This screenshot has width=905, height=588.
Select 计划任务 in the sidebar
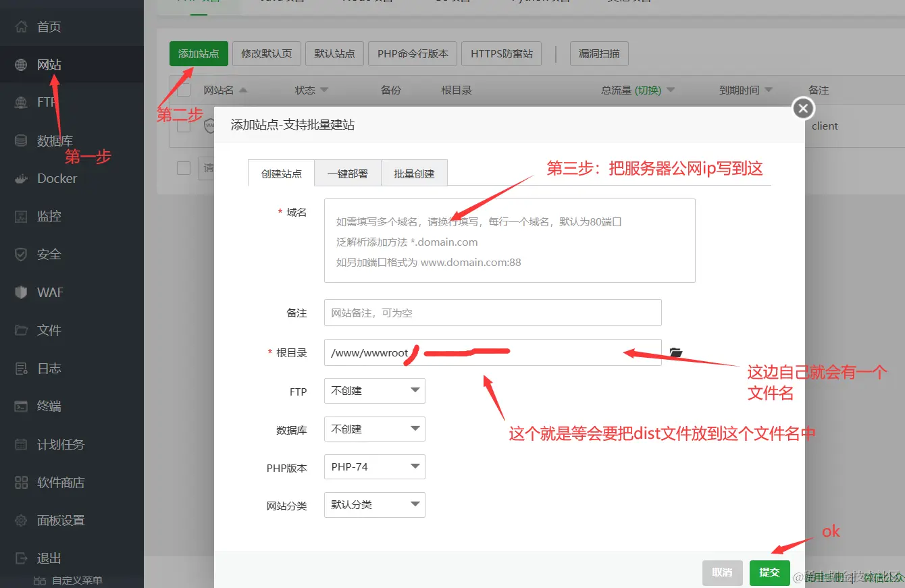pos(72,444)
